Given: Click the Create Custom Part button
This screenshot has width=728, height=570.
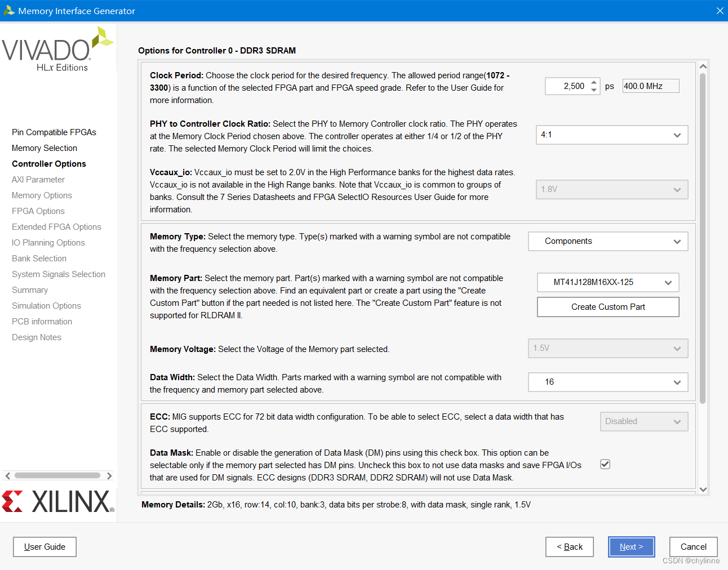Looking at the screenshot, I should point(608,307).
